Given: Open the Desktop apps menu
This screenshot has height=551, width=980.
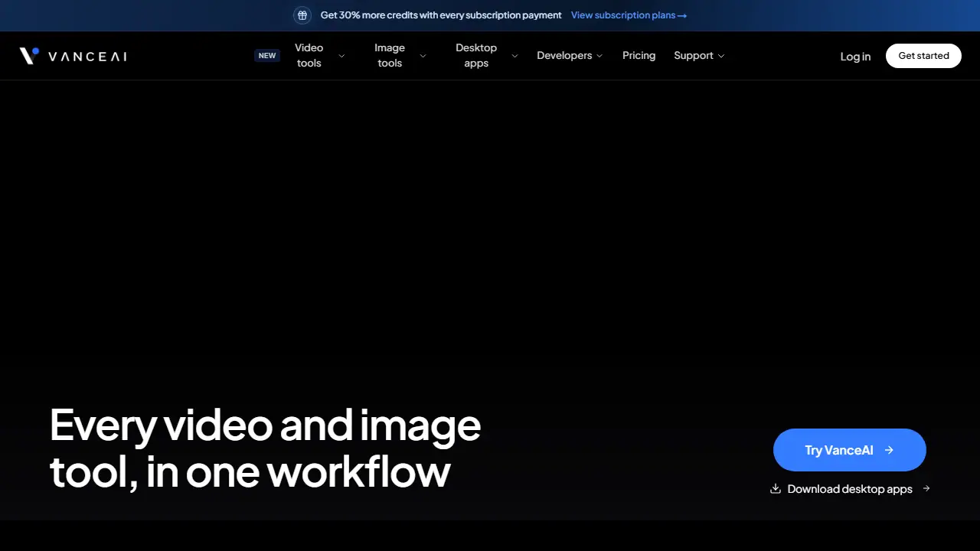Looking at the screenshot, I should coord(476,56).
